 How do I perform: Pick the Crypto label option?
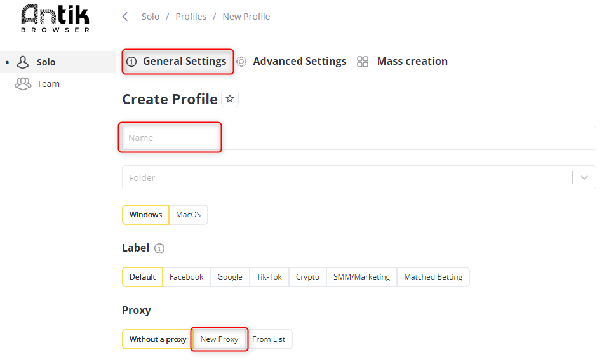click(307, 277)
